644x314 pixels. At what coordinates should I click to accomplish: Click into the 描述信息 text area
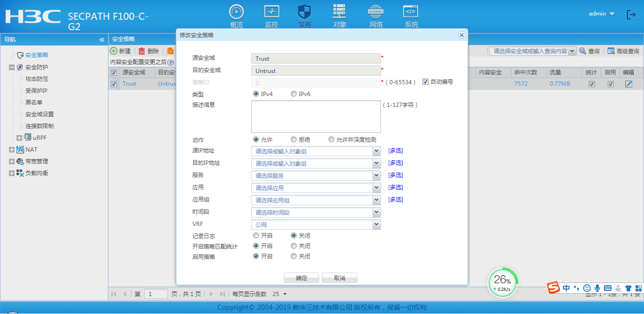click(316, 116)
